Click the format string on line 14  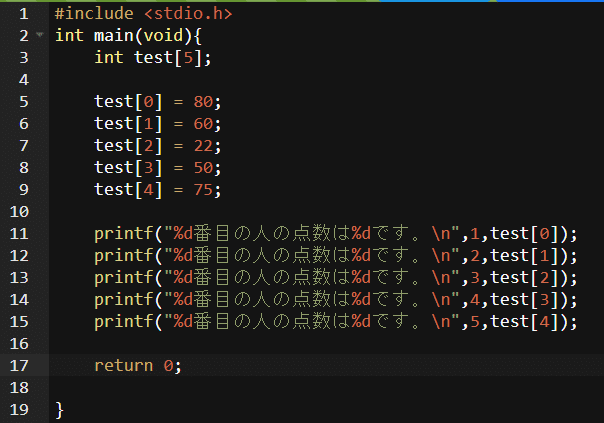[312, 300]
